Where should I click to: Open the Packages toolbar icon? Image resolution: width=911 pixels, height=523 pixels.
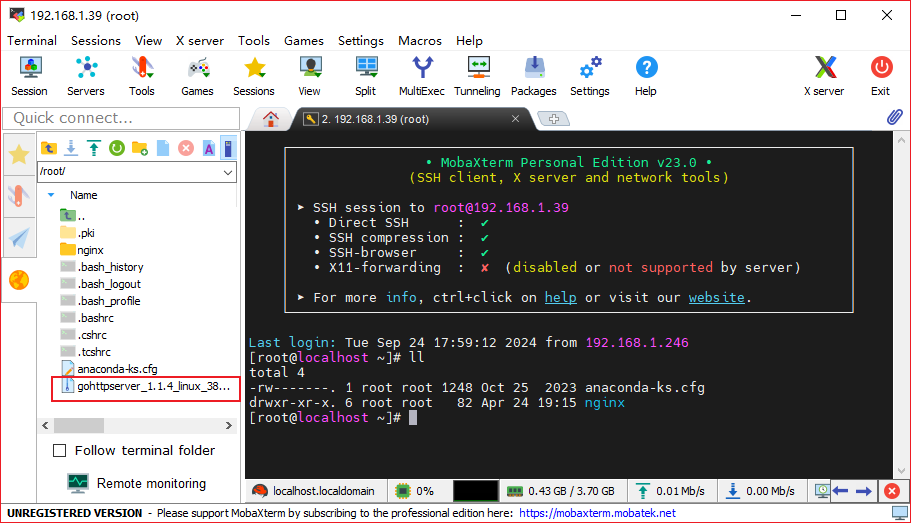coord(534,77)
